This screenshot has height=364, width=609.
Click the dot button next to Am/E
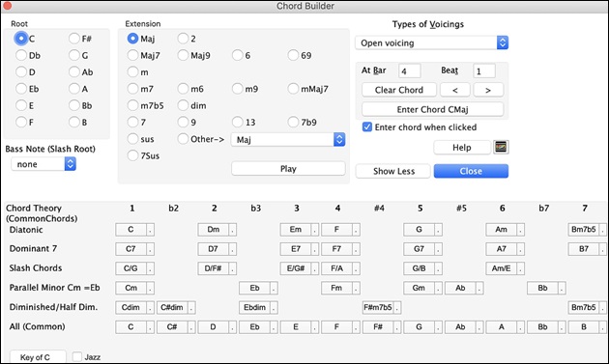pos(520,268)
